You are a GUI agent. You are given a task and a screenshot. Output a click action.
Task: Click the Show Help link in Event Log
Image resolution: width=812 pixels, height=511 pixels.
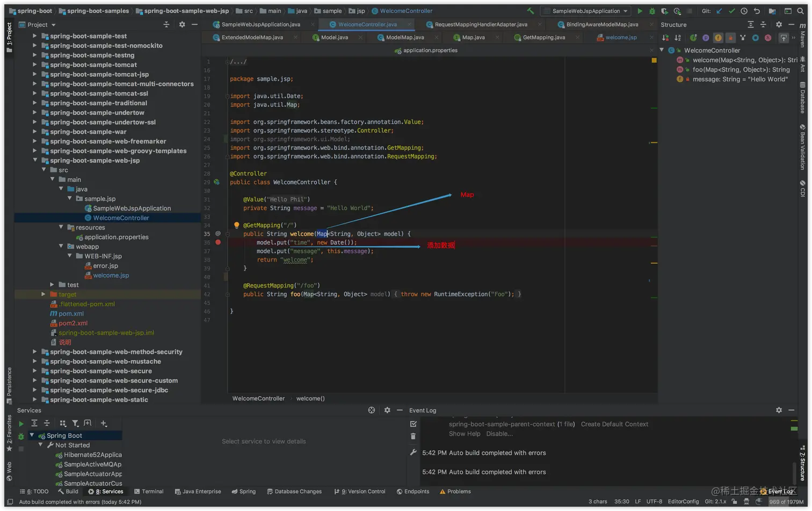pyautogui.click(x=465, y=434)
